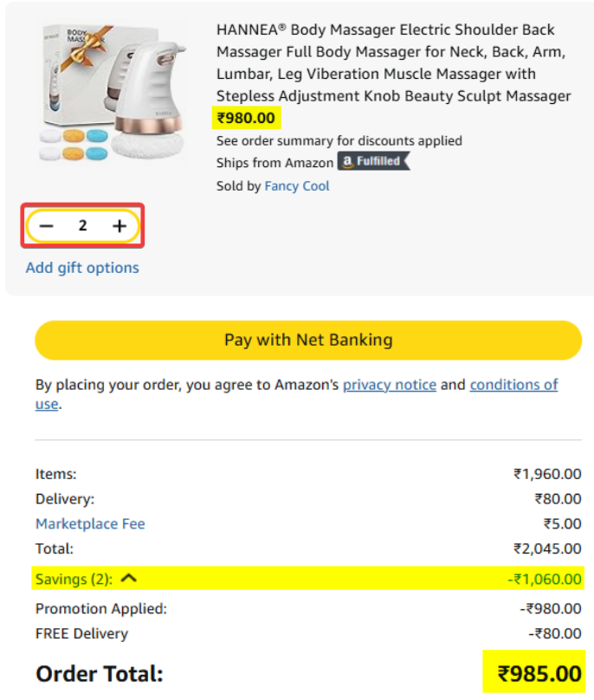This screenshot has width=594, height=700.
Task: Open Amazon's privacy notice link
Action: [389, 385]
